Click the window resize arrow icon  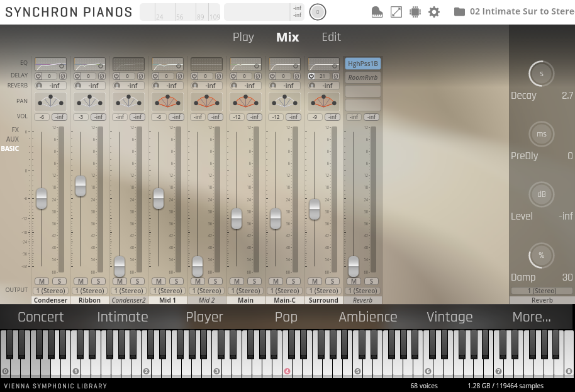396,12
